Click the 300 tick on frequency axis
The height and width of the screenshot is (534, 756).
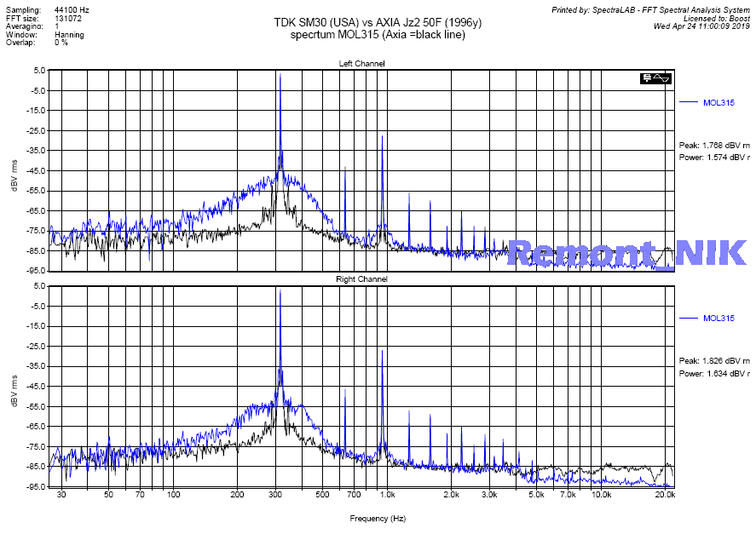click(274, 495)
